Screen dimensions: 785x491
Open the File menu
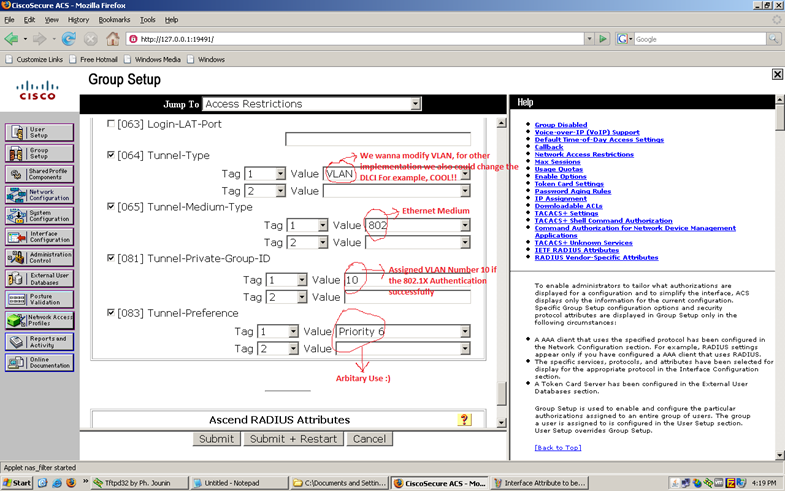click(x=9, y=20)
